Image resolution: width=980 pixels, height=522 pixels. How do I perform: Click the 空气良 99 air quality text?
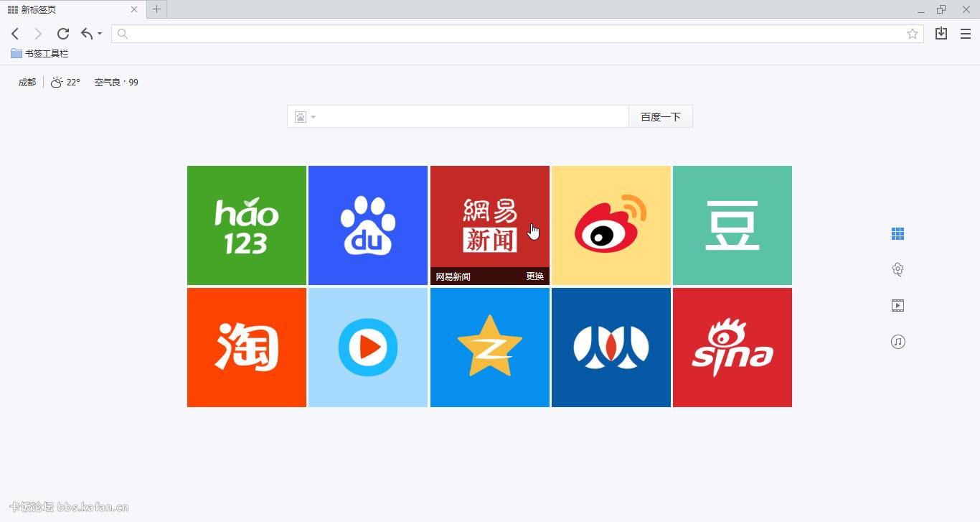[x=116, y=83]
